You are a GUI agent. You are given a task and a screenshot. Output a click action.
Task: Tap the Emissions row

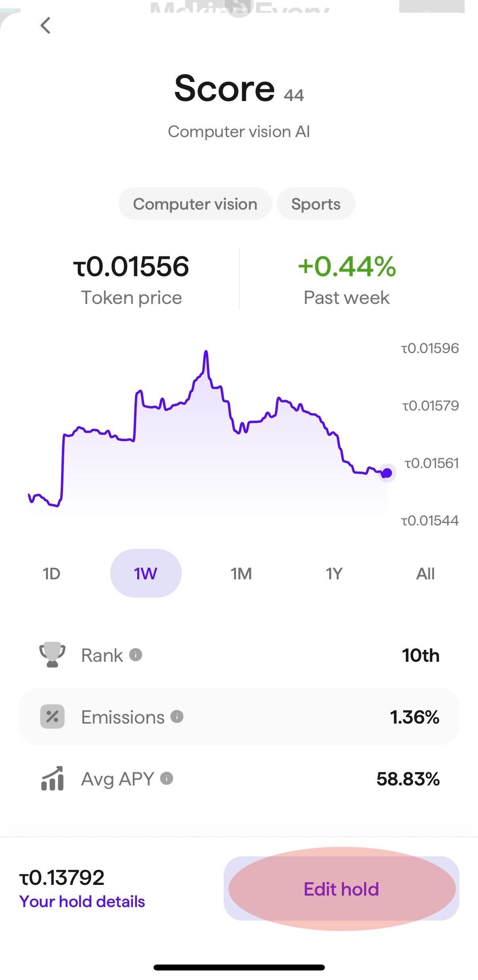click(x=239, y=716)
